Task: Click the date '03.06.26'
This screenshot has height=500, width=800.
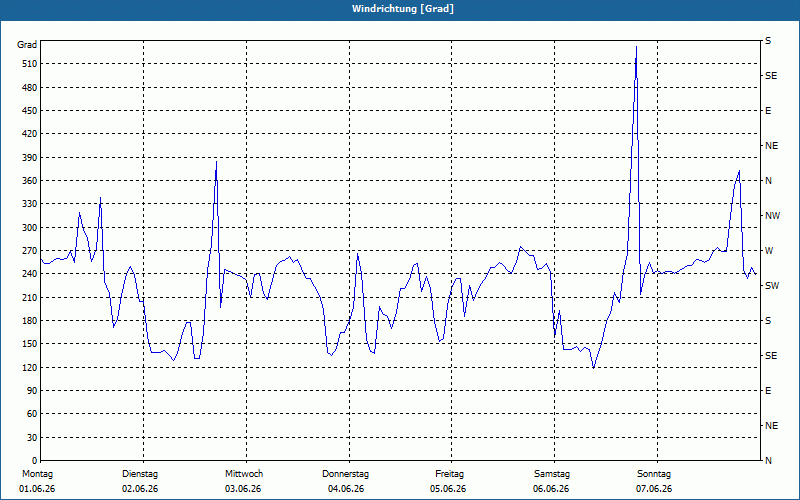Action: click(x=243, y=489)
